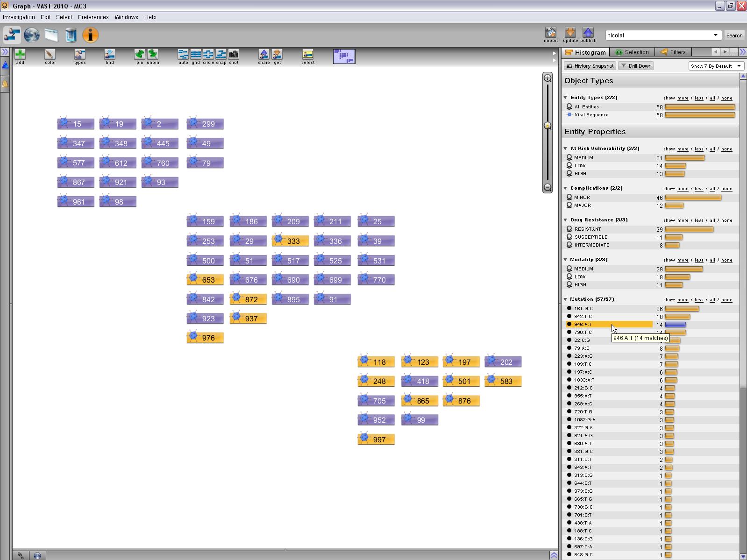Collapse the Mortality section
This screenshot has width=747, height=560.
pyautogui.click(x=566, y=260)
